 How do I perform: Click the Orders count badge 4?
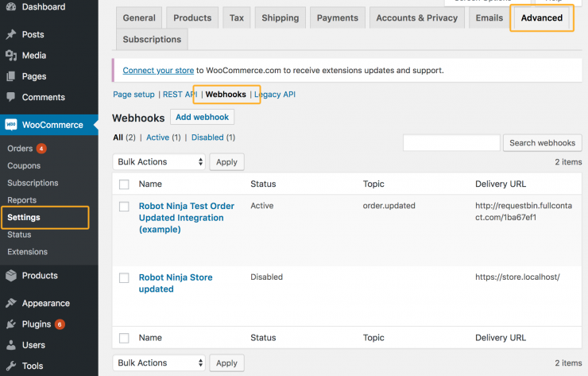coord(41,148)
